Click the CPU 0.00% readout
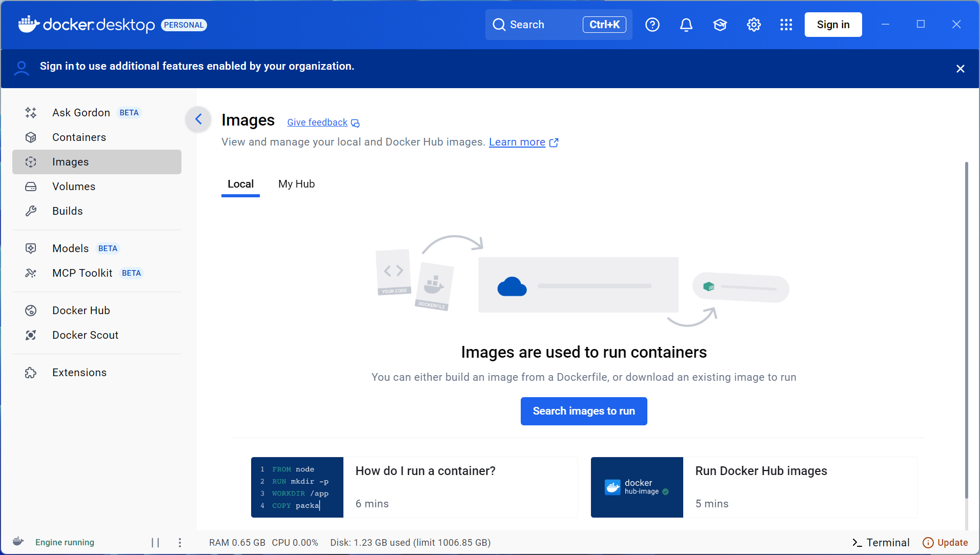The width and height of the screenshot is (980, 555). 295,543
